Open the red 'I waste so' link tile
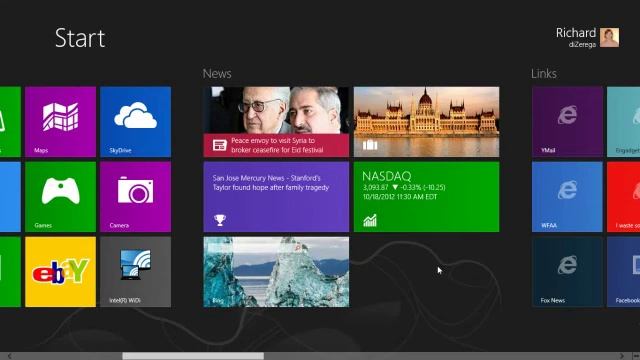640x360 pixels. pyautogui.click(x=624, y=197)
